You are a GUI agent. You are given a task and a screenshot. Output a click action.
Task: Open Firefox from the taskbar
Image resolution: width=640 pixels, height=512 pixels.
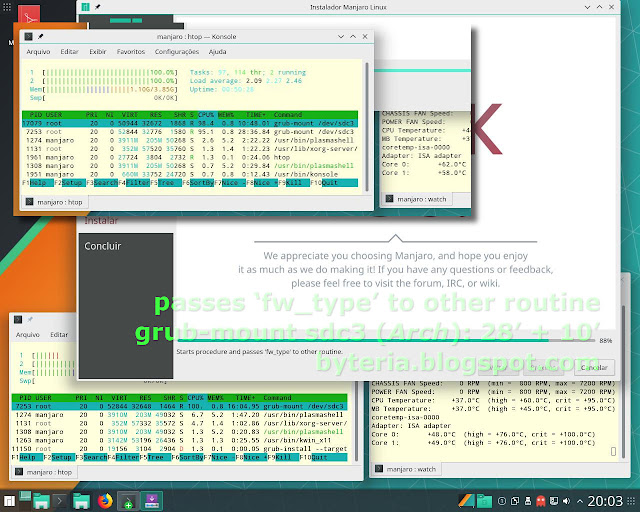(x=105, y=501)
